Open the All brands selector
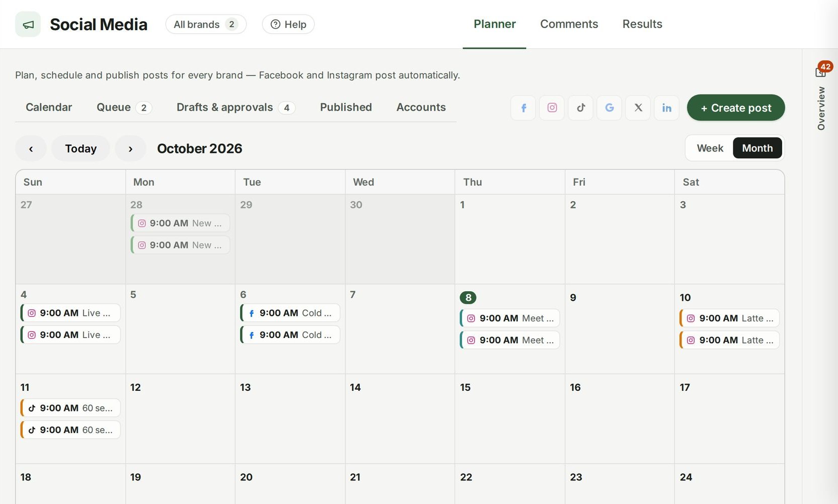838x504 pixels. (206, 24)
